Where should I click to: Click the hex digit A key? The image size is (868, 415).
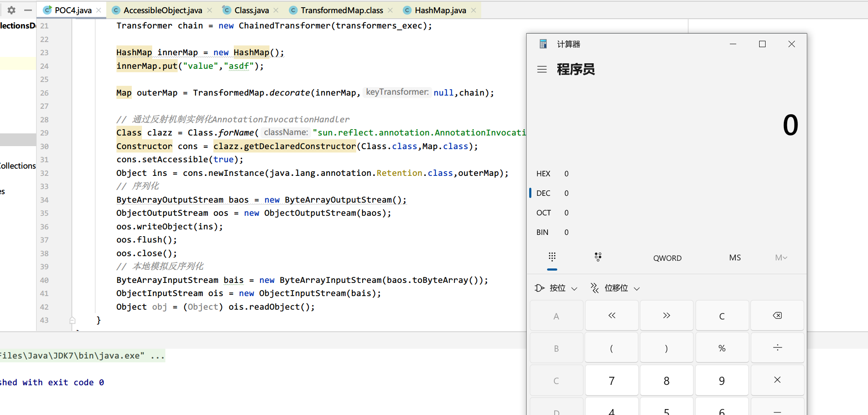pos(556,316)
